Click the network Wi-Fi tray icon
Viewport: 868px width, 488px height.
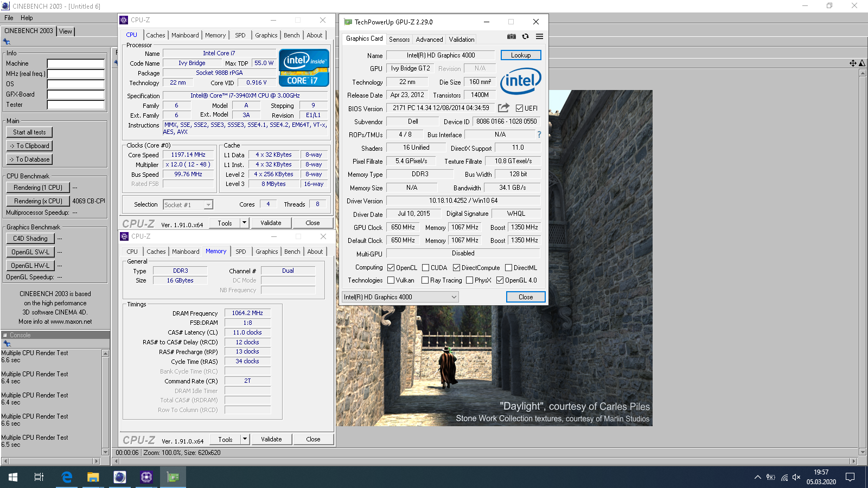point(784,477)
